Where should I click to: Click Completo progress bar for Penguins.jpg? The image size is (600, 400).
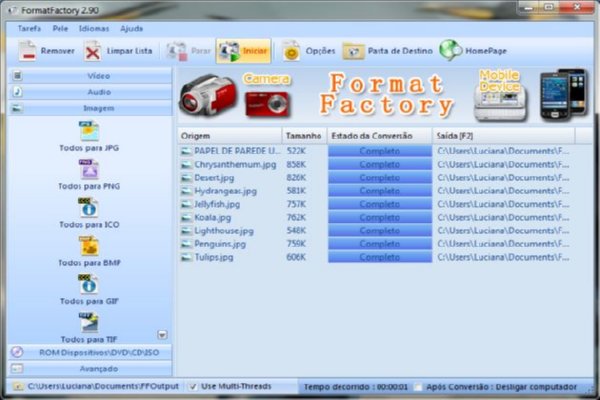380,244
